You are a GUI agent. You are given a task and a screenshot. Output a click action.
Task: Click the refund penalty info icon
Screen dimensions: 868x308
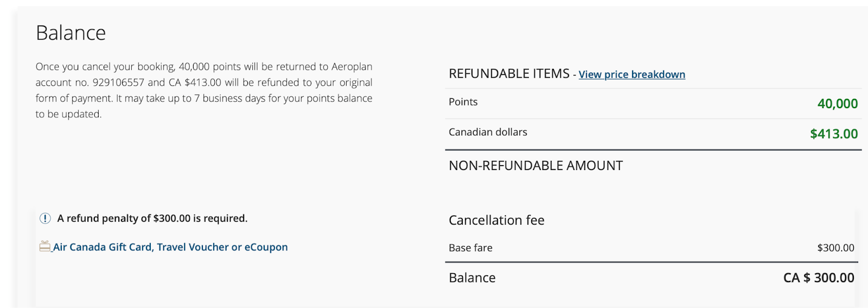tap(45, 218)
